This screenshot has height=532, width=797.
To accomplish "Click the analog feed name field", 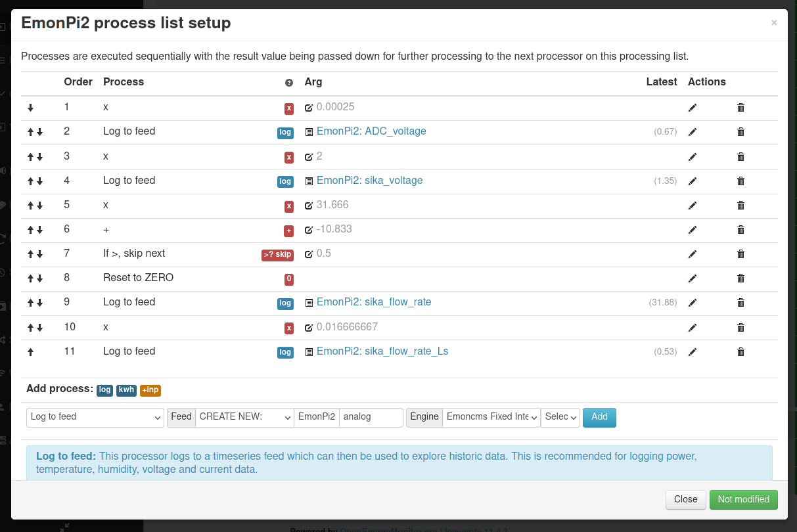I will click(x=371, y=417).
